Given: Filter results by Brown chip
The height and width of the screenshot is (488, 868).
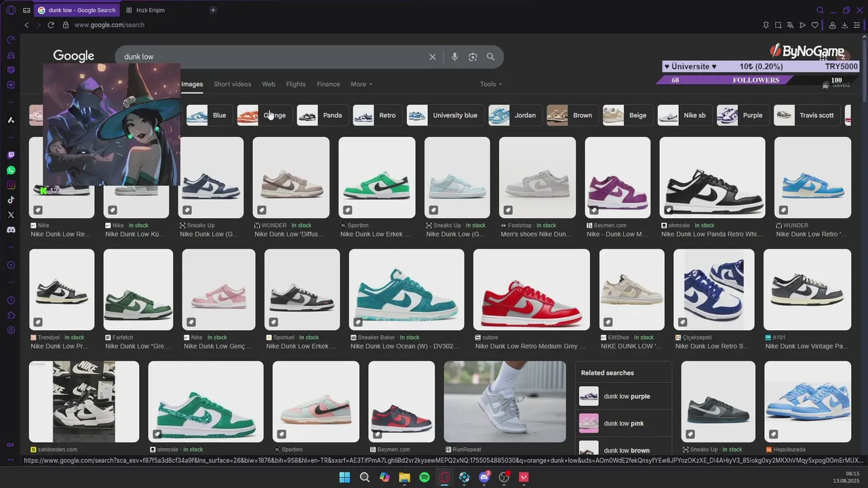Looking at the screenshot, I should coord(572,115).
